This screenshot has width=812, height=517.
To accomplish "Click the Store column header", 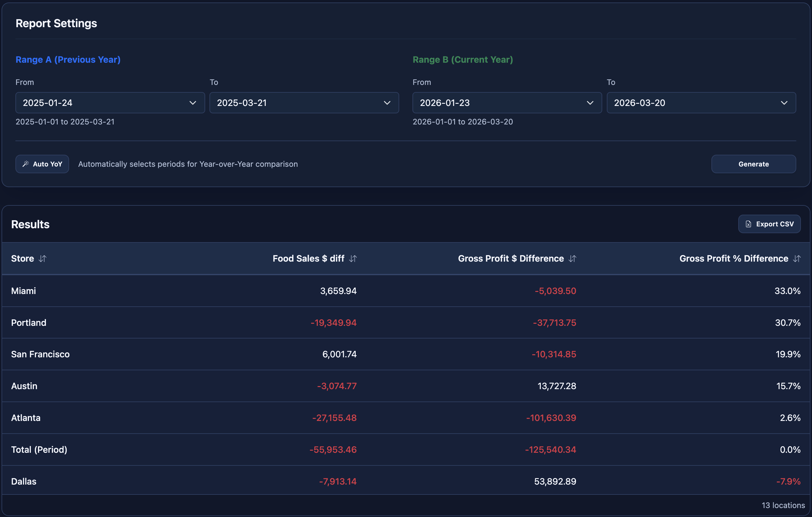I will [x=23, y=259].
